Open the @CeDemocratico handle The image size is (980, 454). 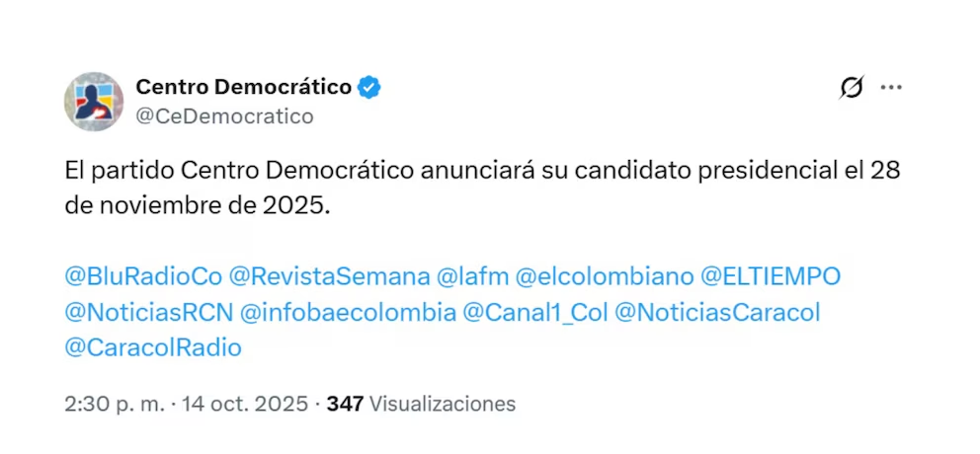(224, 116)
